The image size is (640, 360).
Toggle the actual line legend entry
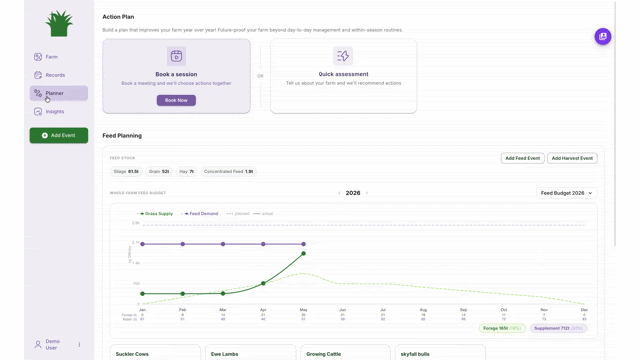[263, 213]
